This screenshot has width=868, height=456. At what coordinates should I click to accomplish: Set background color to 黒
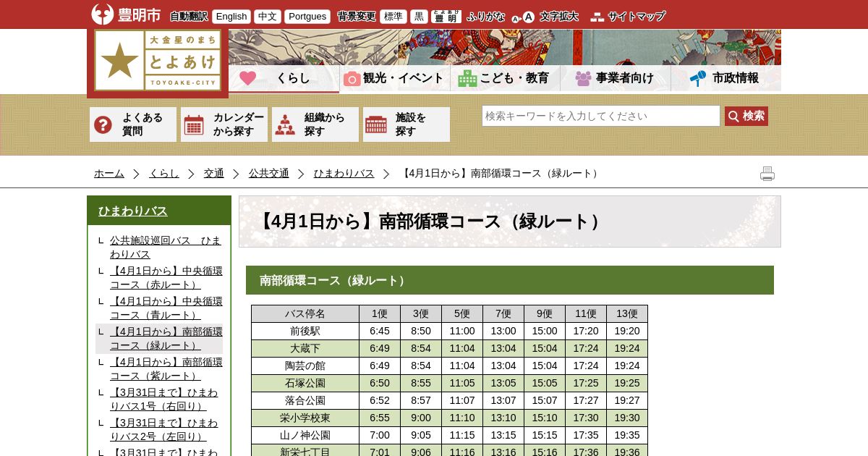419,17
